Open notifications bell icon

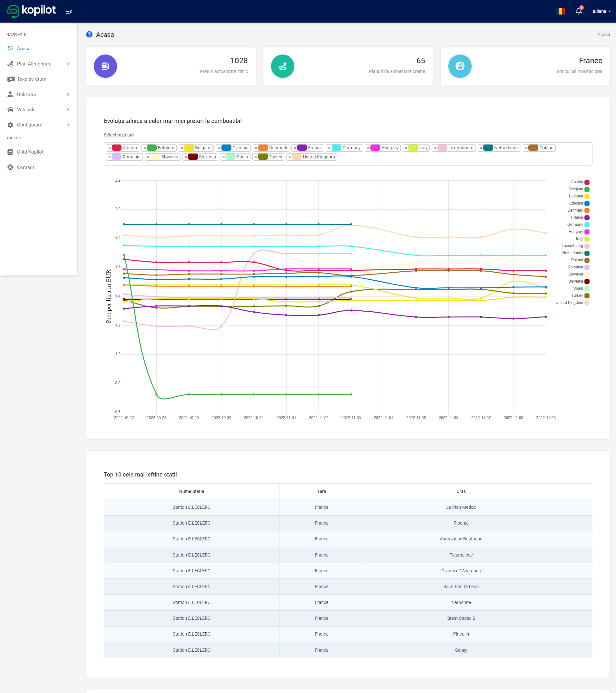tap(579, 11)
